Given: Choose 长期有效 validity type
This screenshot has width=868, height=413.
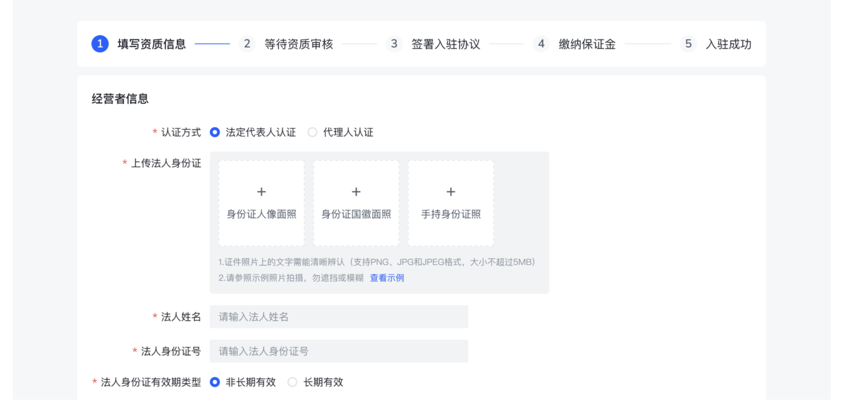Looking at the screenshot, I should [x=292, y=382].
